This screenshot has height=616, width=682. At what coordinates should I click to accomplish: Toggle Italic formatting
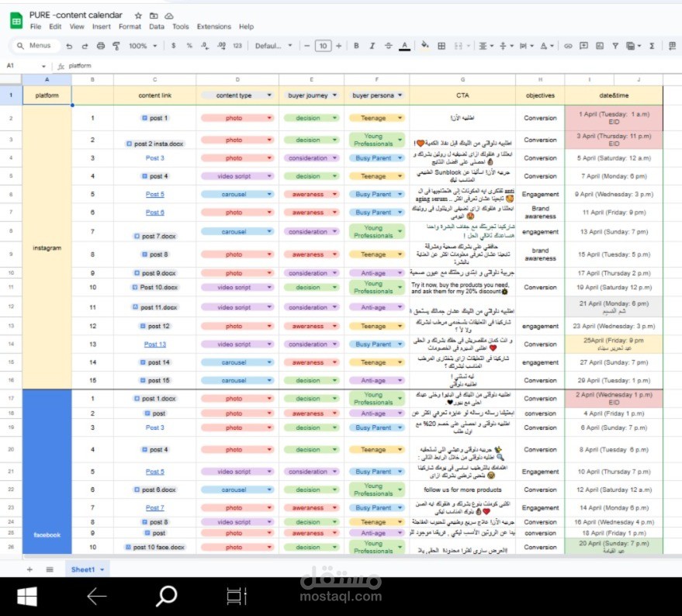(372, 46)
